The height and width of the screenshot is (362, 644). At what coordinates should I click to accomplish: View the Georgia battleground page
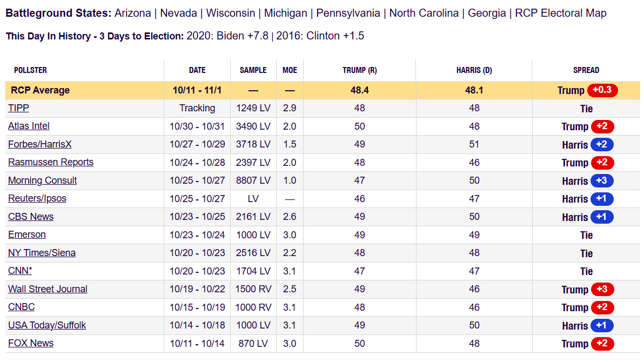tap(486, 13)
